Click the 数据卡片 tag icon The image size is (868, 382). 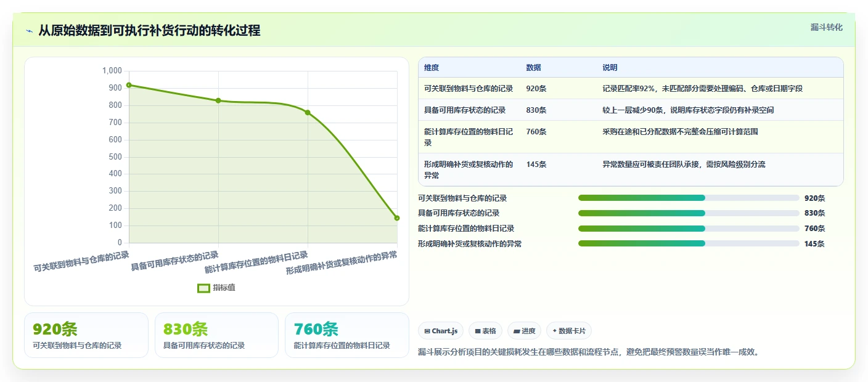(555, 331)
